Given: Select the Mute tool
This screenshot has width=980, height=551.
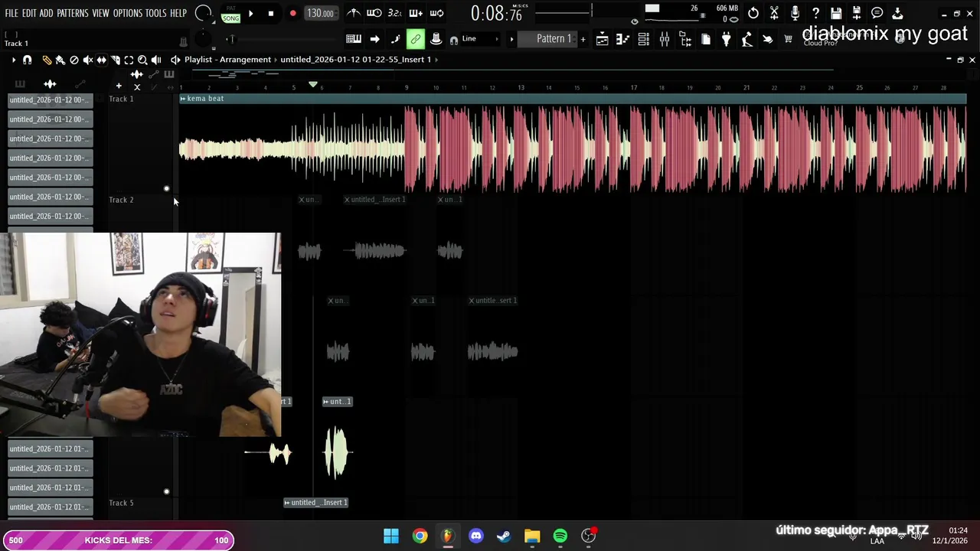Looking at the screenshot, I should pyautogui.click(x=88, y=60).
